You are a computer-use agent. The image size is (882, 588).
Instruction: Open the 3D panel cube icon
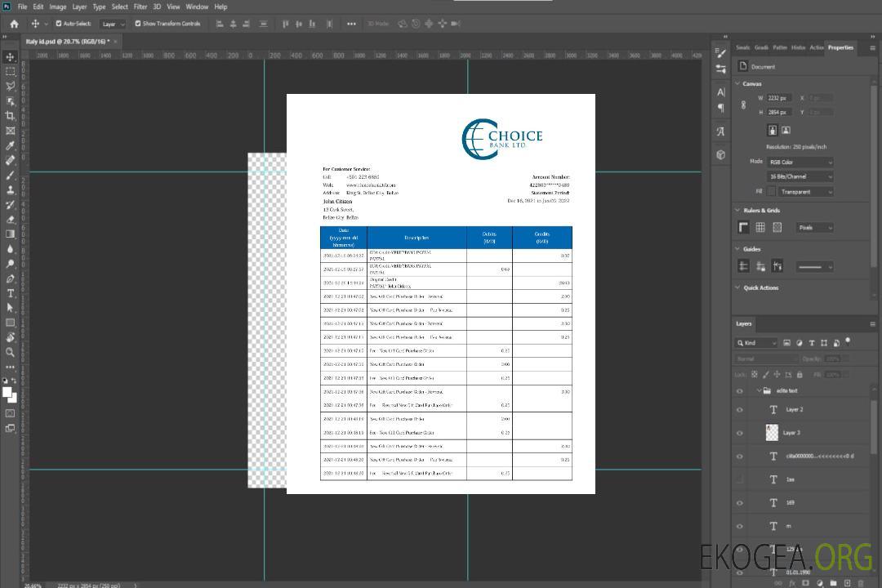(x=721, y=154)
